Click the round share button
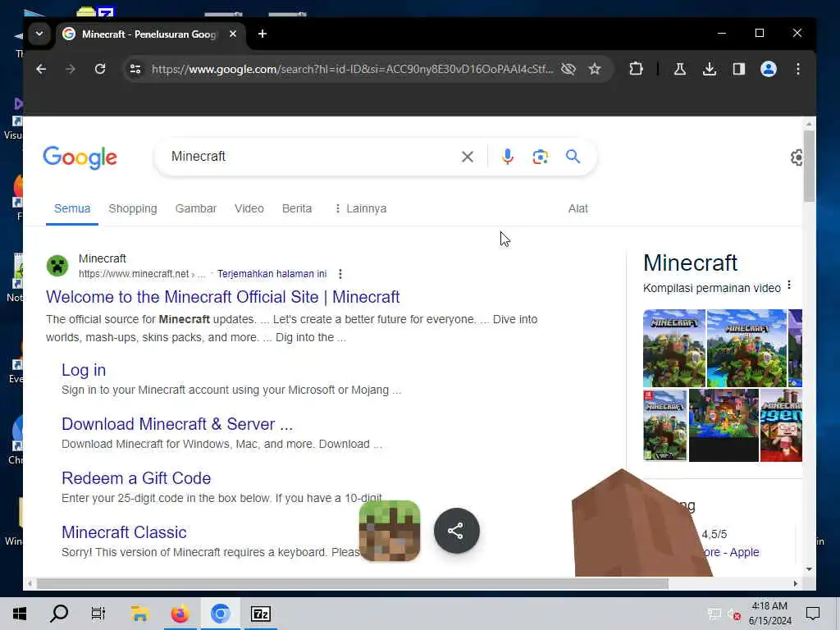The width and height of the screenshot is (840, 630). (456, 531)
